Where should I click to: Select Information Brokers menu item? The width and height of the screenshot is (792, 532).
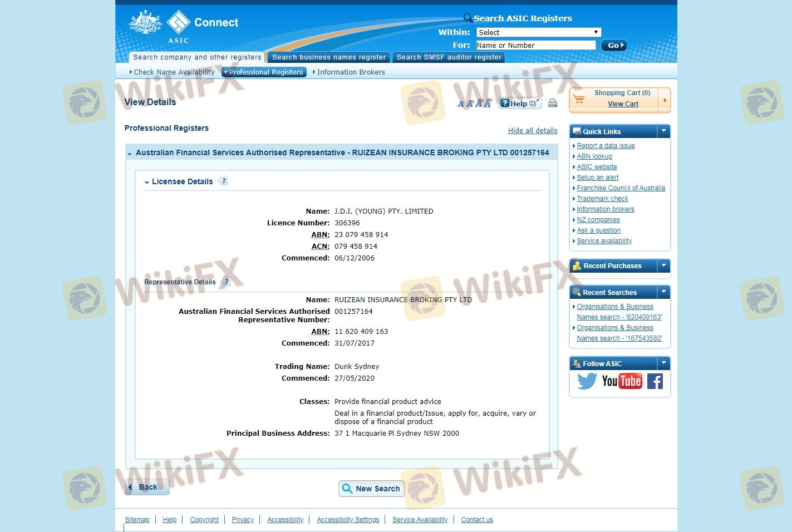tap(351, 72)
